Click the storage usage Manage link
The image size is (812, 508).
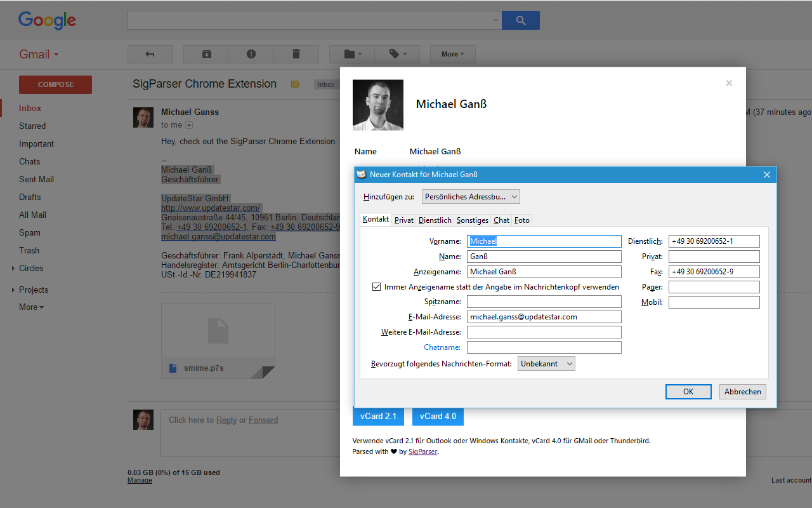[x=140, y=480]
